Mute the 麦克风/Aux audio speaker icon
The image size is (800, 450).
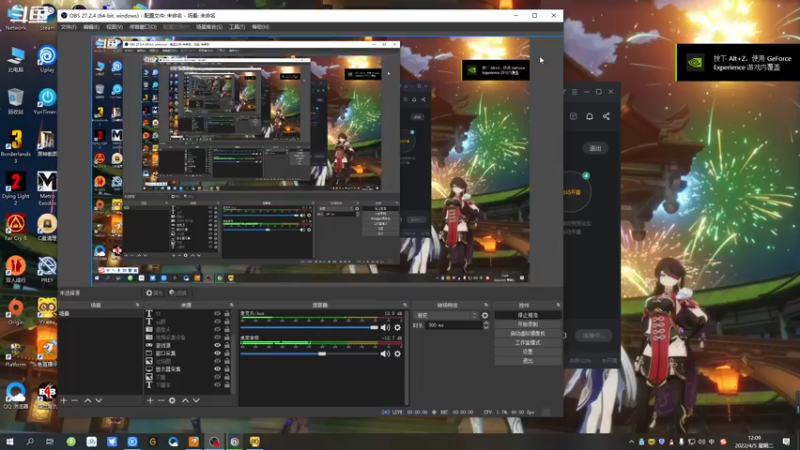[385, 328]
